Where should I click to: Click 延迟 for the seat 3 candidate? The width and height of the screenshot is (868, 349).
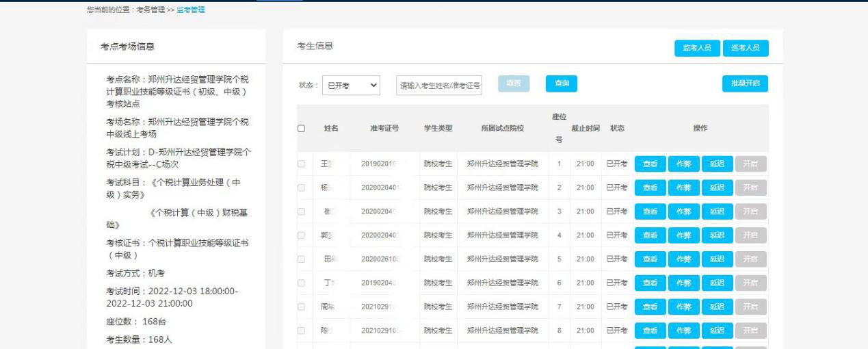point(717,211)
